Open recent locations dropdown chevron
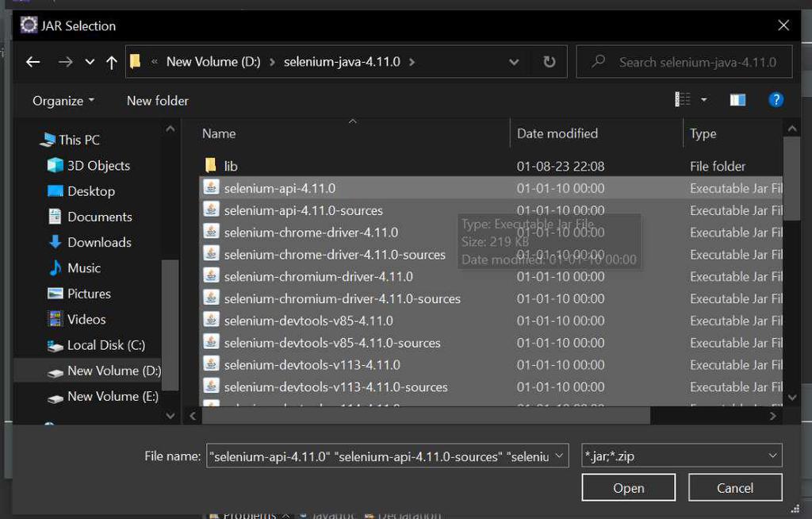 (90, 62)
